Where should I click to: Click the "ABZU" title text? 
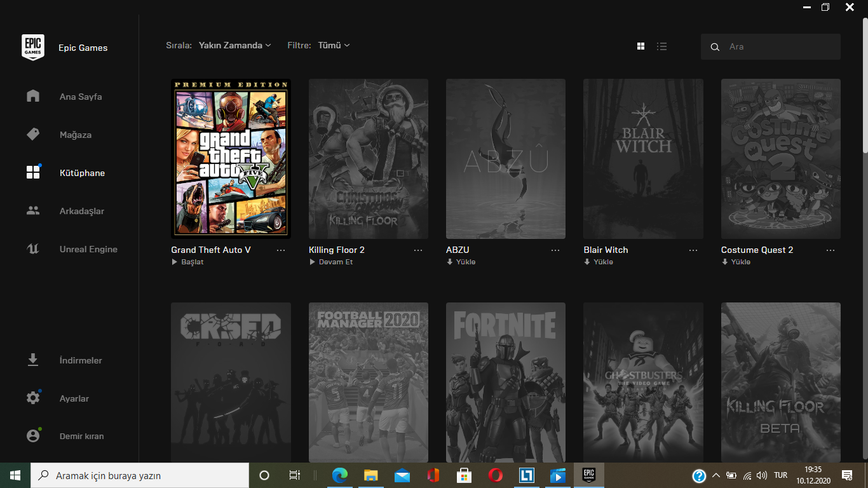point(458,250)
